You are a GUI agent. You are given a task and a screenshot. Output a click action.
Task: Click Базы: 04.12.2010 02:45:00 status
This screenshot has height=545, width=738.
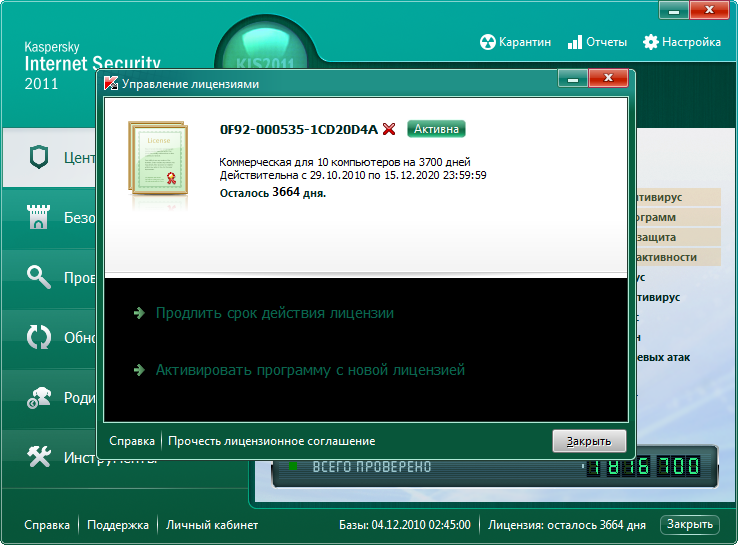pos(405,525)
